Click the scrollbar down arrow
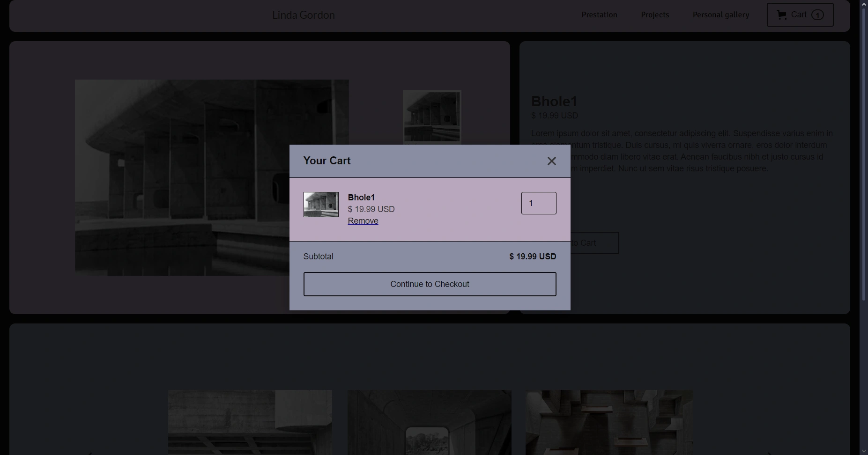Viewport: 868px width, 455px height. pos(864,451)
